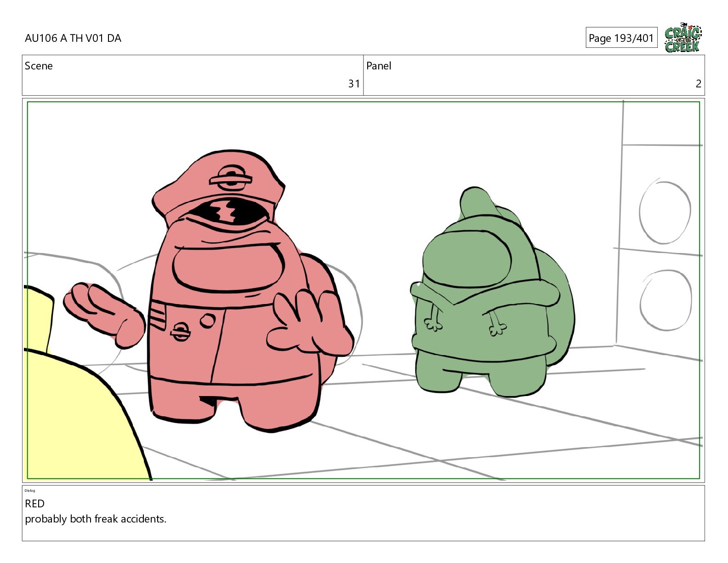This screenshot has height=563, width=728.
Task: Click panel number '2'
Action: 698,84
